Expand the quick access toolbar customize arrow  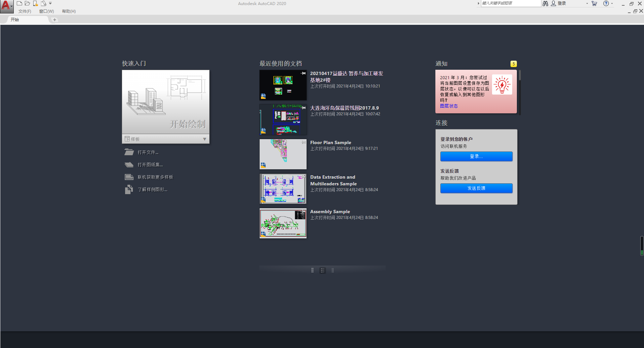[x=50, y=3]
